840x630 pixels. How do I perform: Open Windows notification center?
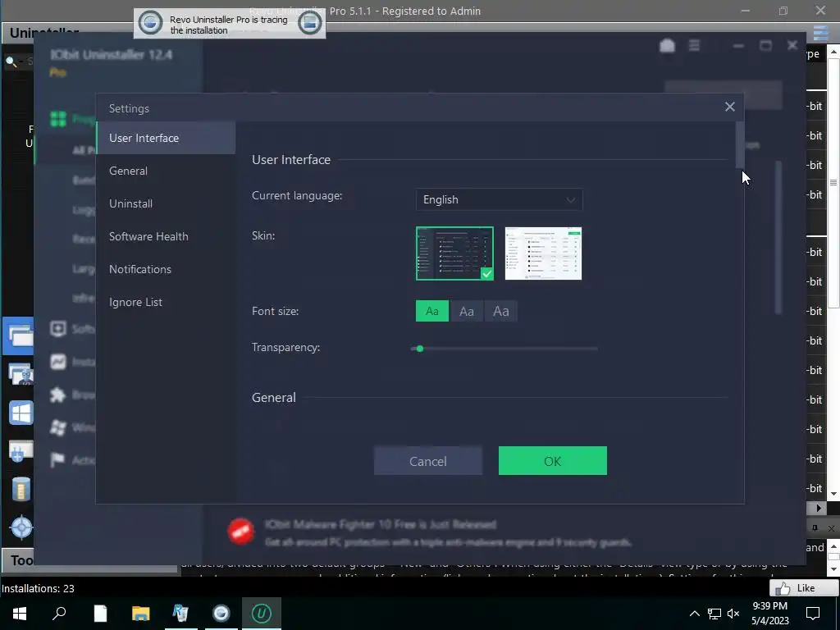813,614
